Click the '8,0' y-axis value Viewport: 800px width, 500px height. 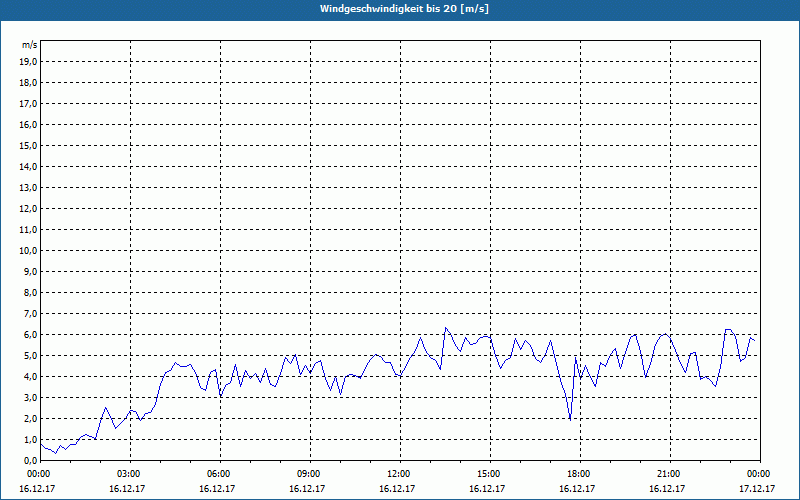[30, 292]
